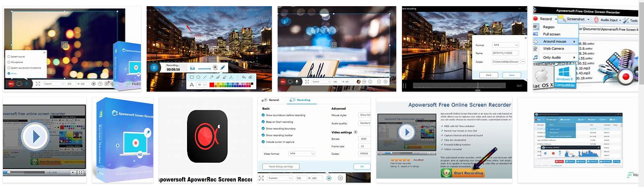Click the OK button in recording settings
The height and width of the screenshot is (187, 644).
pos(362,167)
